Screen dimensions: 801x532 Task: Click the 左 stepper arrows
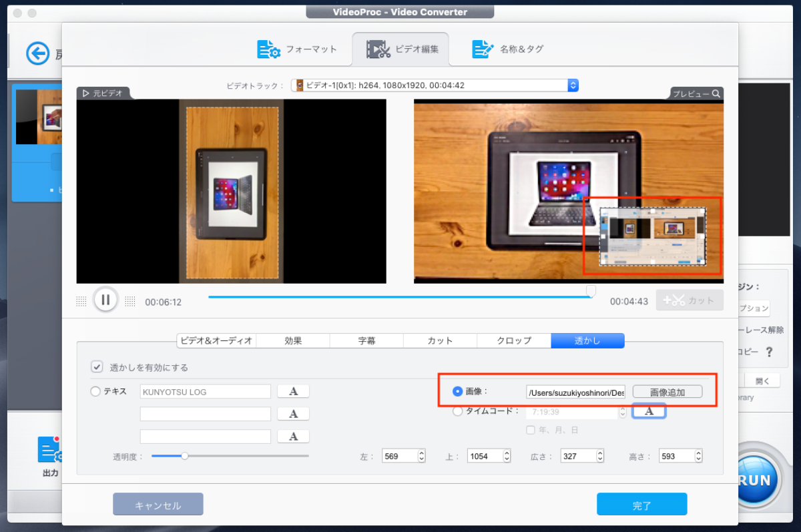coord(422,457)
